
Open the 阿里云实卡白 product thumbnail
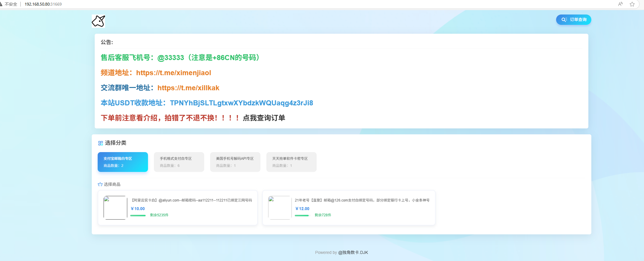(115, 208)
